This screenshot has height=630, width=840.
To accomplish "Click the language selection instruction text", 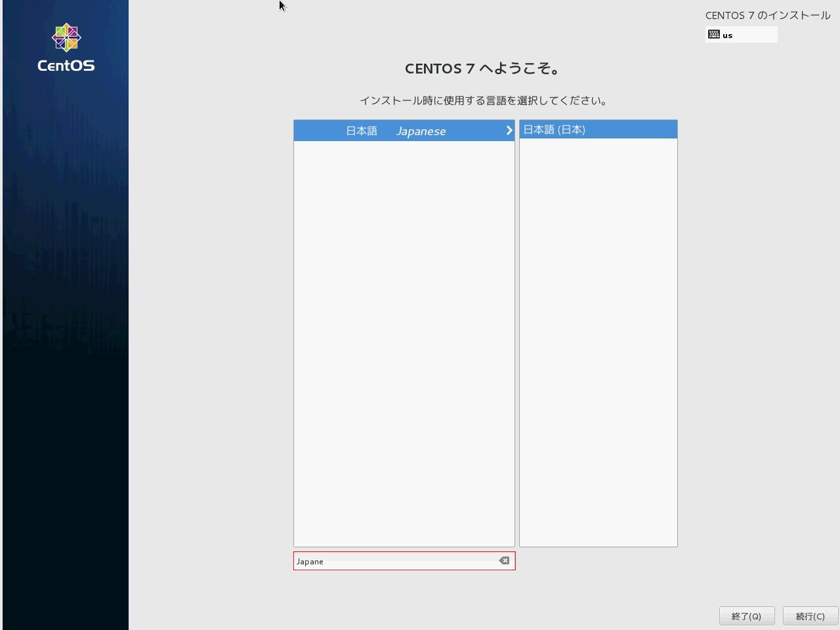I will click(485, 100).
